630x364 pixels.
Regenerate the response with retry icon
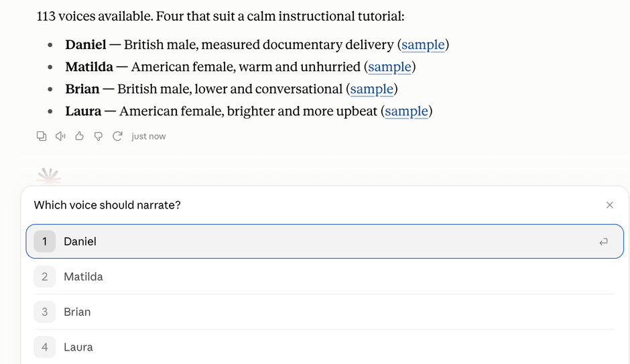pos(117,136)
